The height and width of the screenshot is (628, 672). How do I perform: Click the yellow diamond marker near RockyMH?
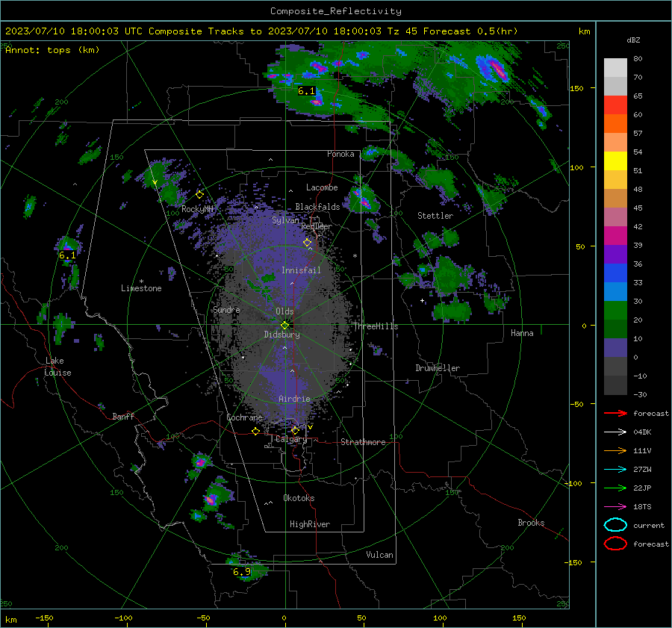(199, 195)
